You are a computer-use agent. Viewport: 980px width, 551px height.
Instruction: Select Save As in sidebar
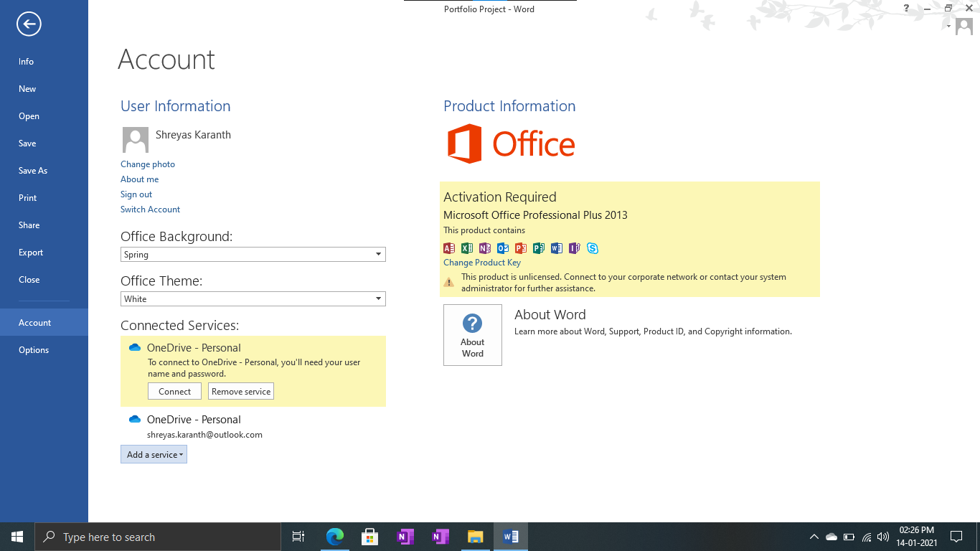point(44,171)
